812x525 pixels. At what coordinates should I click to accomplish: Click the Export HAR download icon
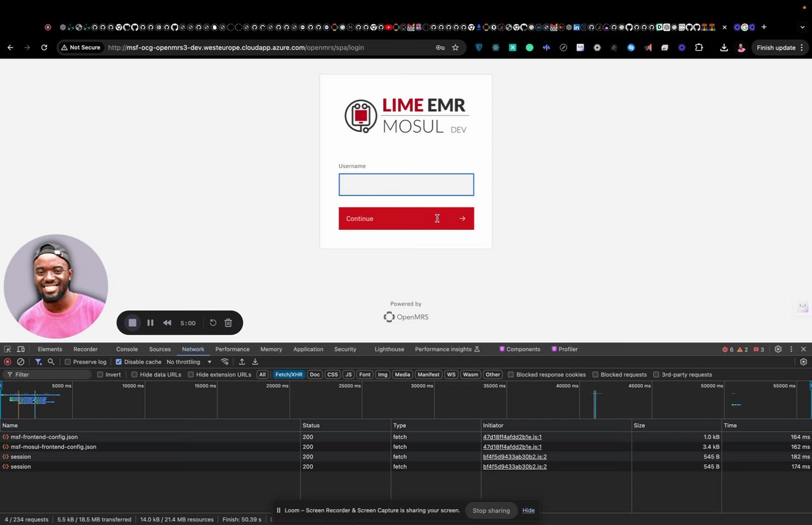tap(255, 362)
